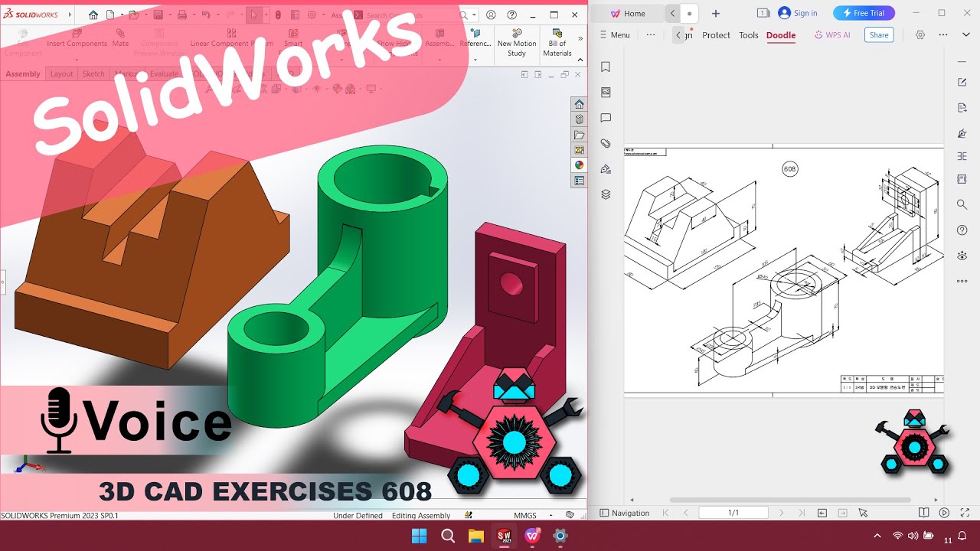
Task: Open WPS settings gear icon
Action: [920, 35]
